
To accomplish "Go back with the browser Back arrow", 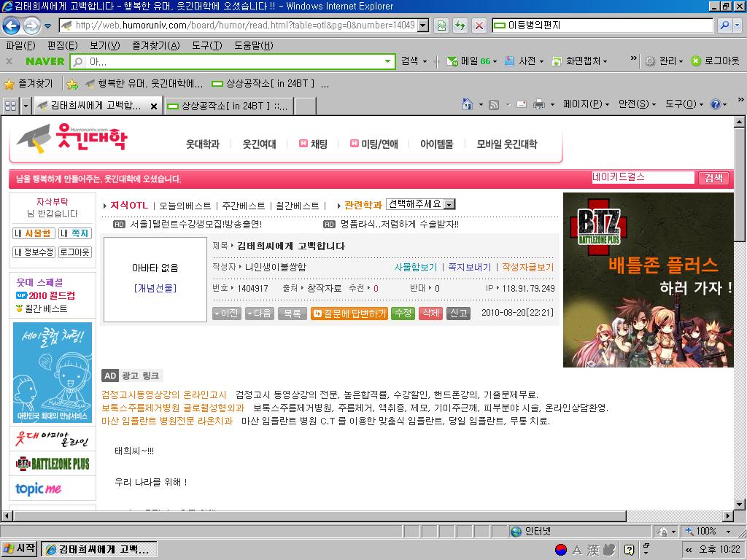I will click(12, 26).
